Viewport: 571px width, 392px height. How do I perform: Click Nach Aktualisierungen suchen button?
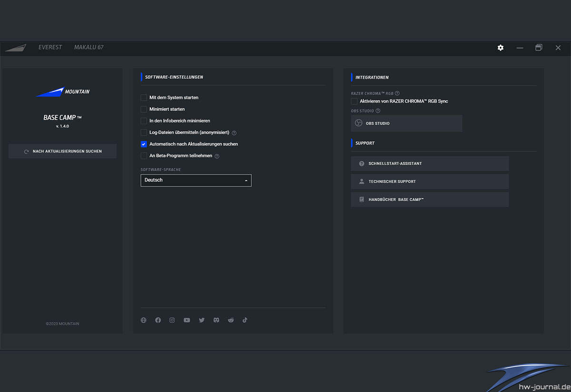(x=62, y=151)
